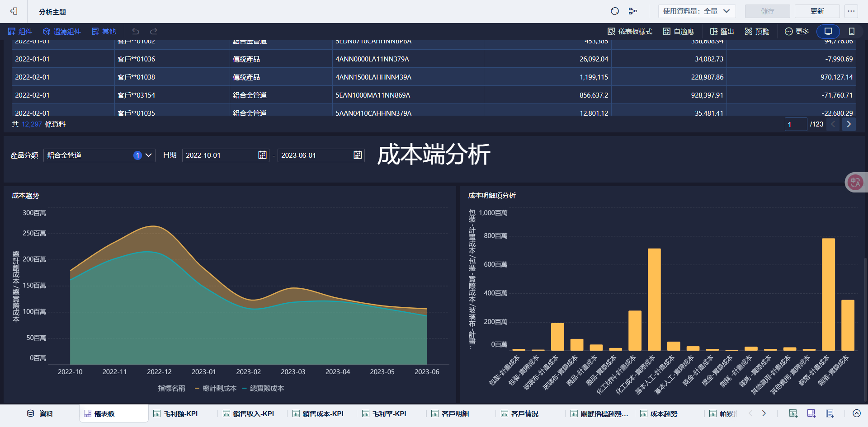
Task: Switch to mobile layout view
Action: pos(852,31)
